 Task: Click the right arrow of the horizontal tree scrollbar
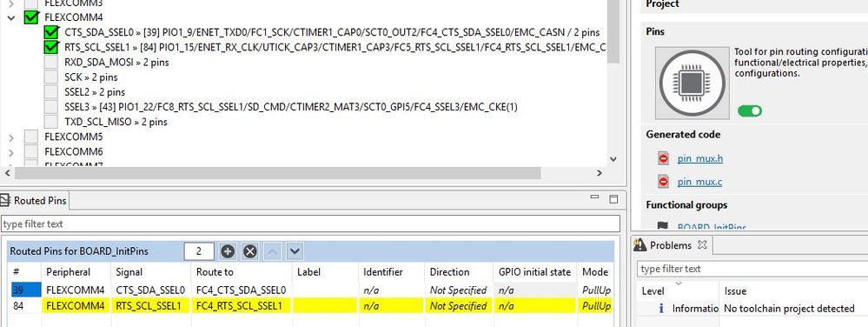pyautogui.click(x=600, y=173)
